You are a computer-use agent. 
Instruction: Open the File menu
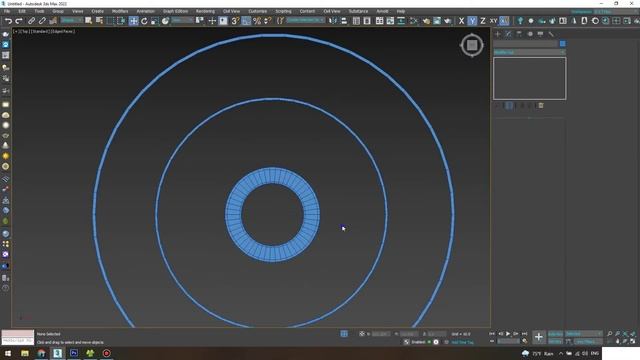tap(7, 11)
